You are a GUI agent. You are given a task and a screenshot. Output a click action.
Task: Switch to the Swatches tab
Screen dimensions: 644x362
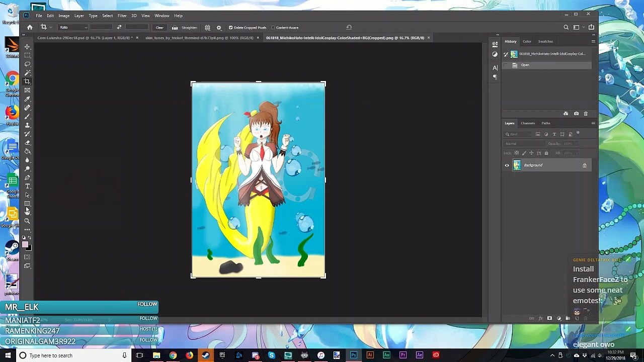(545, 41)
